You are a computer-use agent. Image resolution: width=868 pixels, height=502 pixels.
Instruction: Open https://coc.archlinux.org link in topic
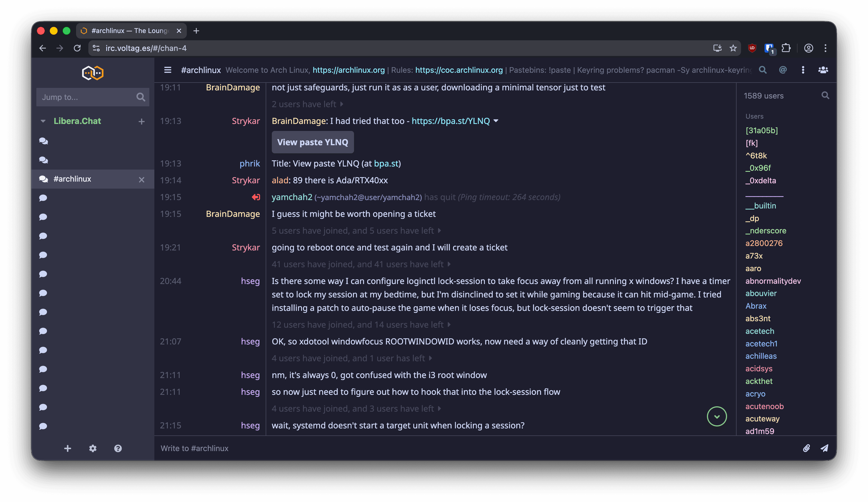click(459, 70)
